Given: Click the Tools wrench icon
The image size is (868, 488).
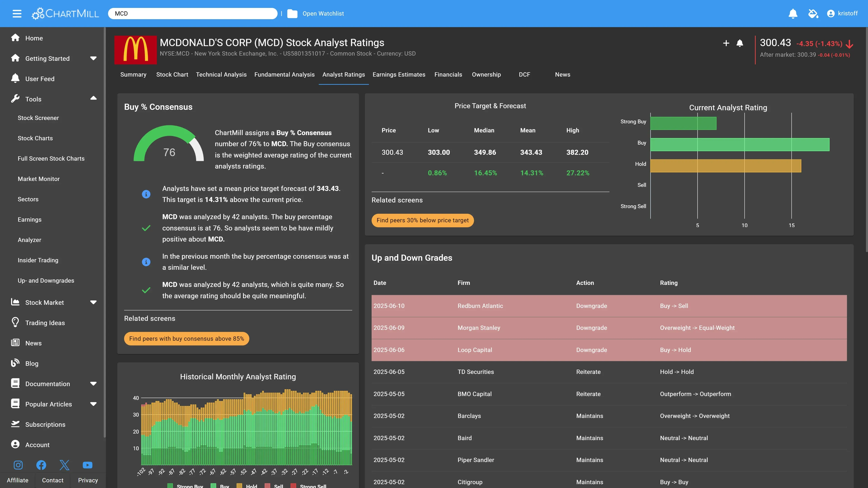Looking at the screenshot, I should click(15, 99).
